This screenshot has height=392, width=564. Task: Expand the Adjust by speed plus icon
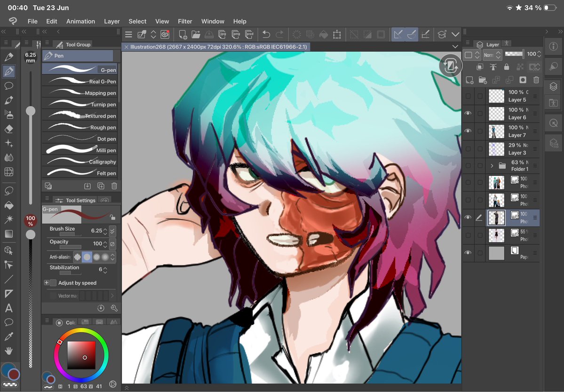point(47,283)
